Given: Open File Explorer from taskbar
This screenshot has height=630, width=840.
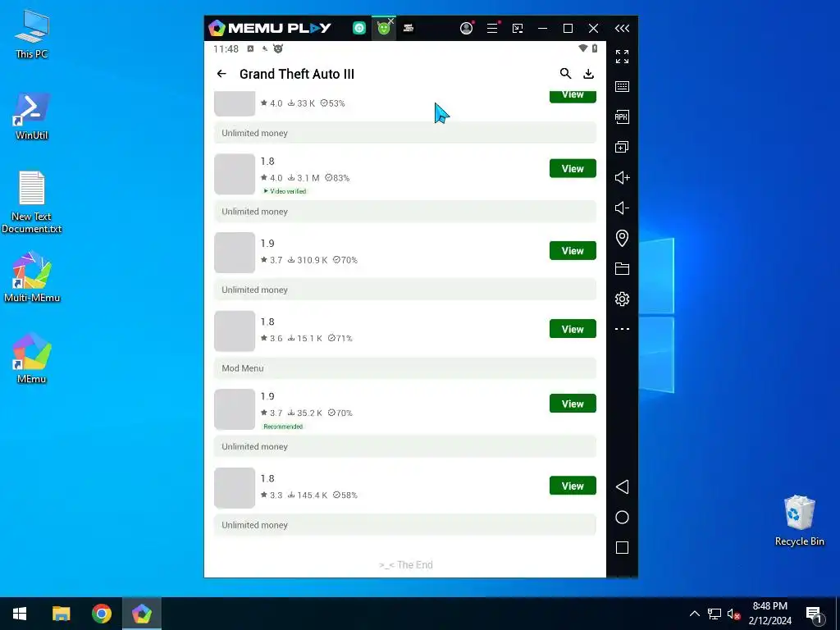Looking at the screenshot, I should pos(61,614).
